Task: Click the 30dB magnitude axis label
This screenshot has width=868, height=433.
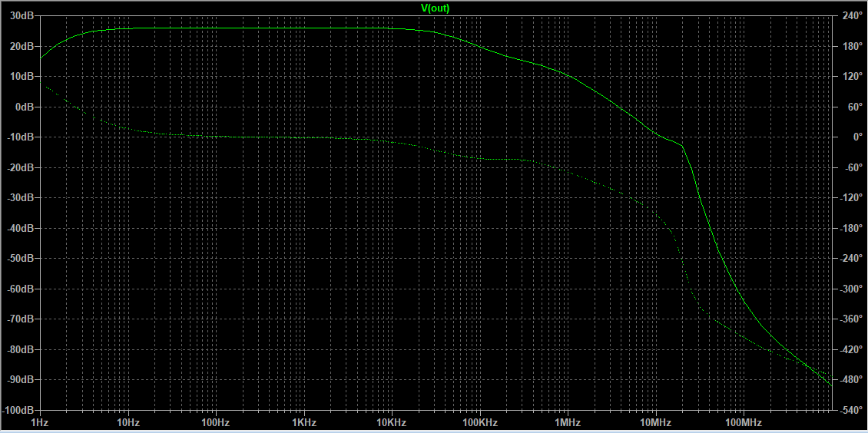Action: pyautogui.click(x=23, y=16)
